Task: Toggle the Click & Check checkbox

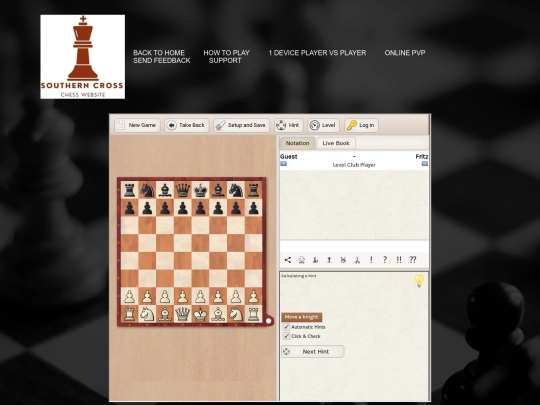Action: pos(286,336)
